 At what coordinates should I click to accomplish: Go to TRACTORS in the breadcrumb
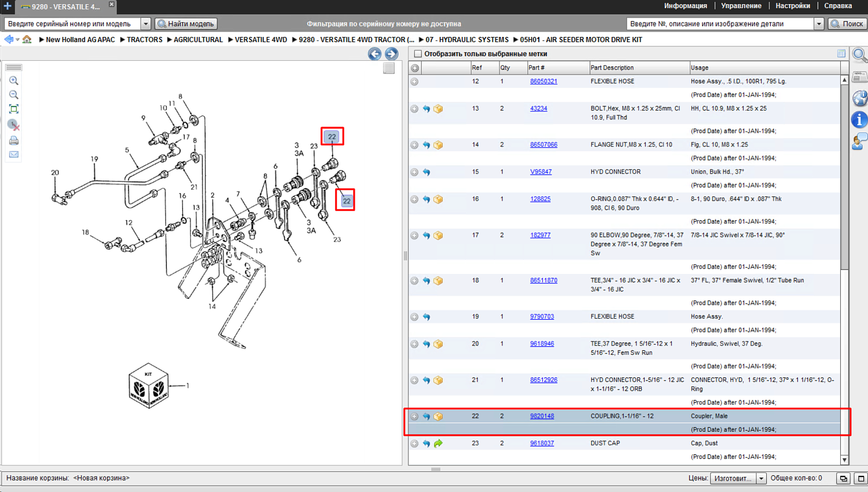pyautogui.click(x=145, y=40)
